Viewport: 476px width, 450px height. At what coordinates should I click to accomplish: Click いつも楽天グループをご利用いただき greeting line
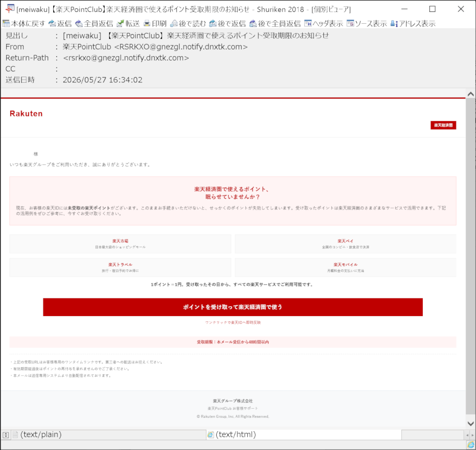coord(80,165)
